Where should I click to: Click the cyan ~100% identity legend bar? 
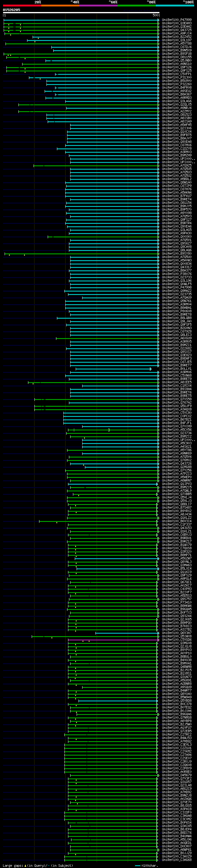point(175,6)
